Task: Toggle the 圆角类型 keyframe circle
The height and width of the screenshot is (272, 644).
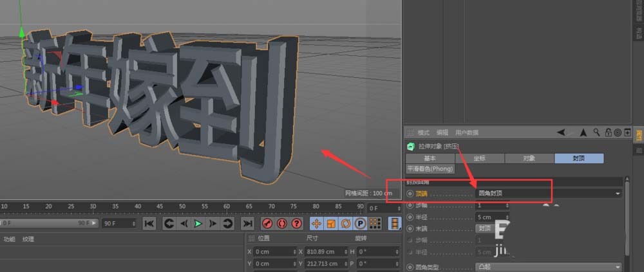Action: tap(410, 266)
